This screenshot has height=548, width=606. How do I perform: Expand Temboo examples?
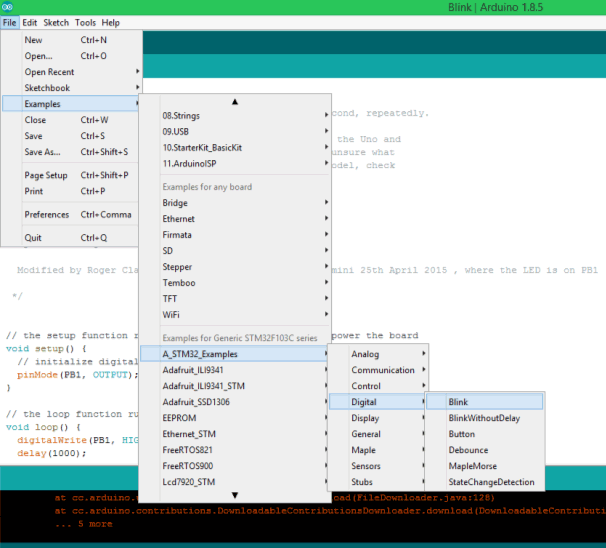(235, 283)
